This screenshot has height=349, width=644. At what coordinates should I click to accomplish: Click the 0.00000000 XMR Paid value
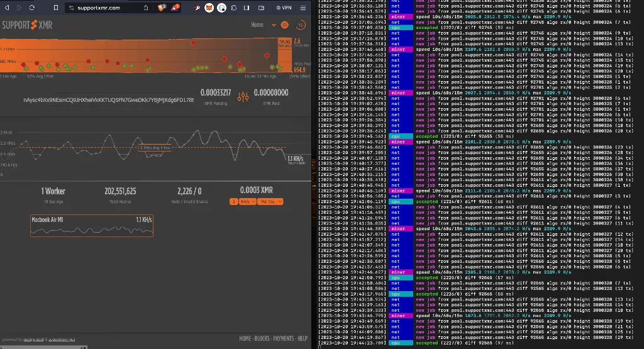tap(271, 93)
